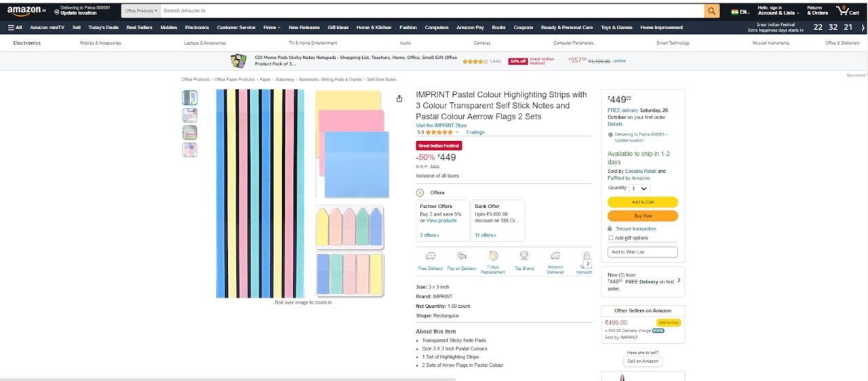Viewport: 868px width, 381px height.
Task: Expand the rating breakdown chevron
Action: click(x=458, y=133)
